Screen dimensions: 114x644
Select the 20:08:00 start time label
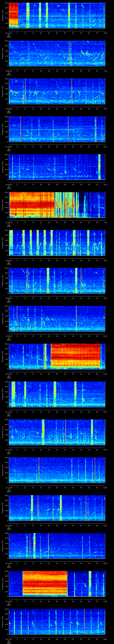click(9, 298)
